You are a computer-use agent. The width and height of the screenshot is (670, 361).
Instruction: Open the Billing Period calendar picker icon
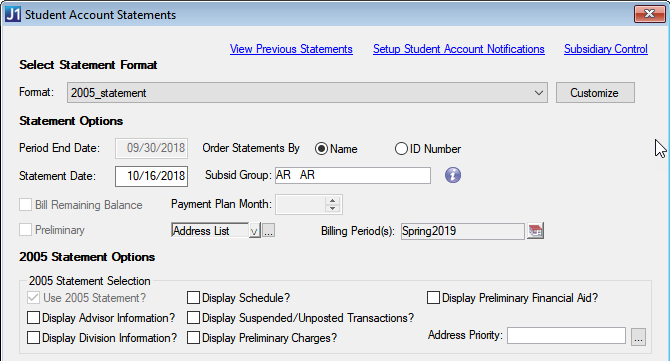[x=535, y=231]
